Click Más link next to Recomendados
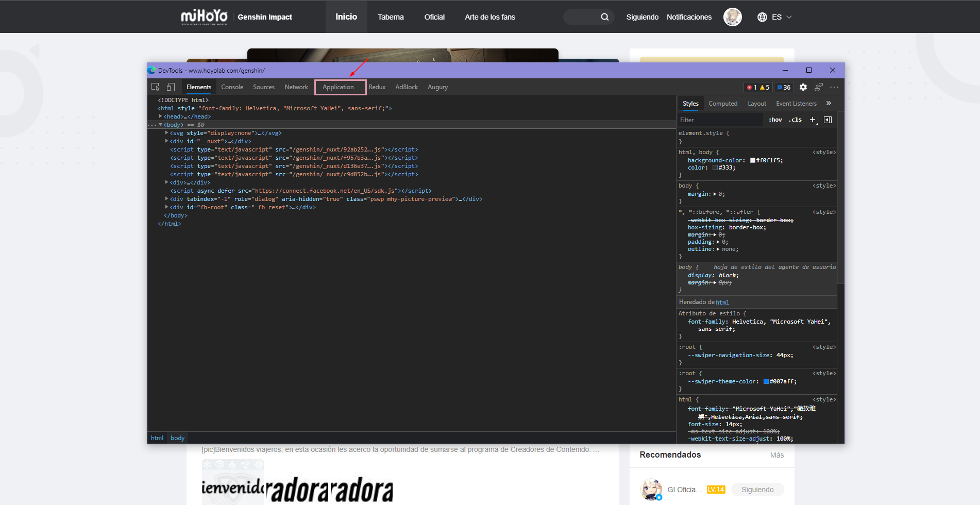 click(777, 455)
